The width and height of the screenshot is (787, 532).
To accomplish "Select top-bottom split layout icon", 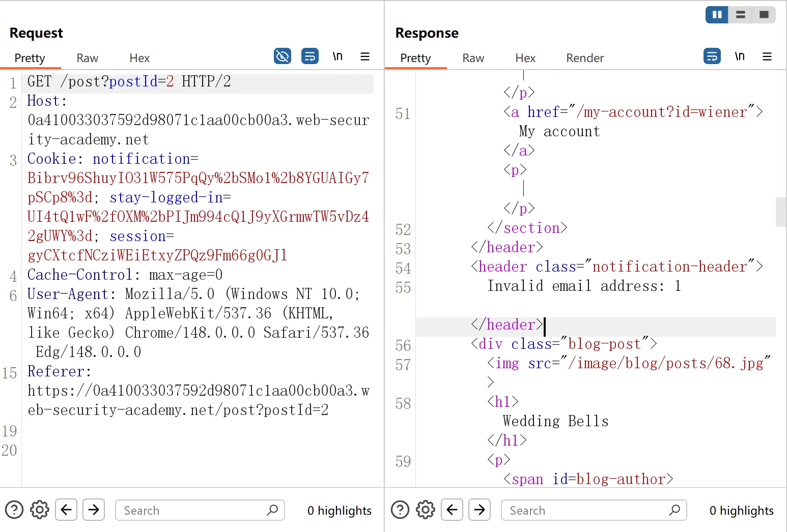I will (741, 15).
